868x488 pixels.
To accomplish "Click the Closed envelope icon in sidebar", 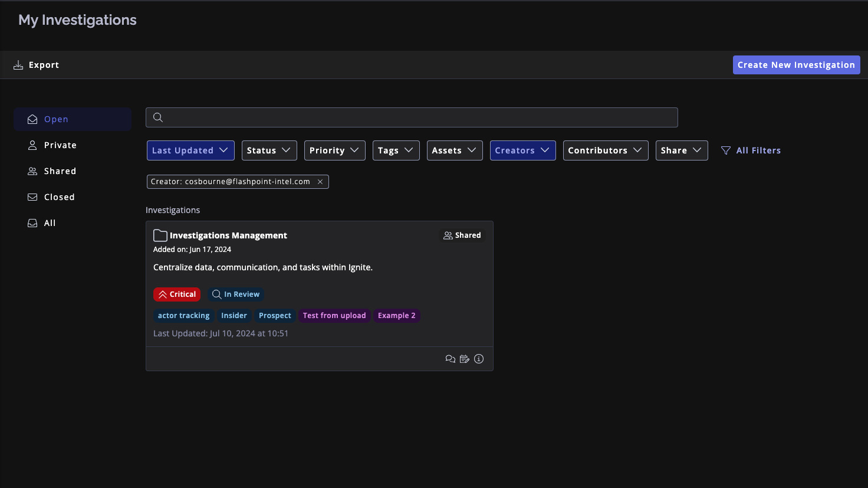I will point(32,197).
